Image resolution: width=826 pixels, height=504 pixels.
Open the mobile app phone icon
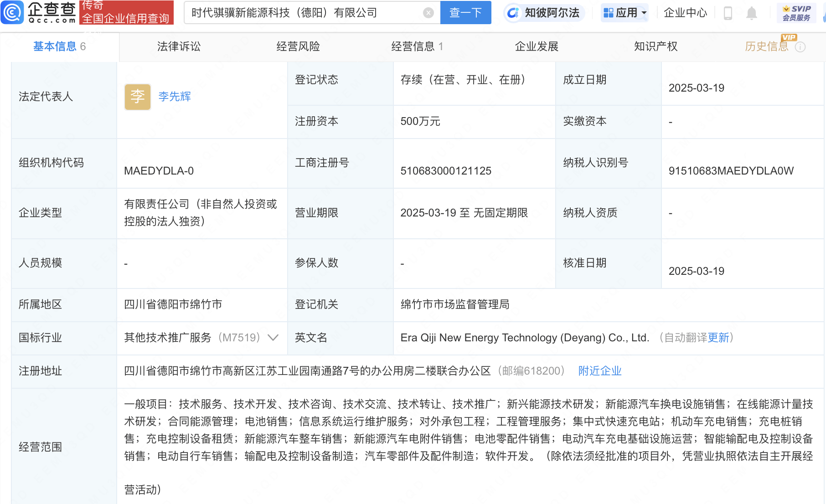click(728, 13)
